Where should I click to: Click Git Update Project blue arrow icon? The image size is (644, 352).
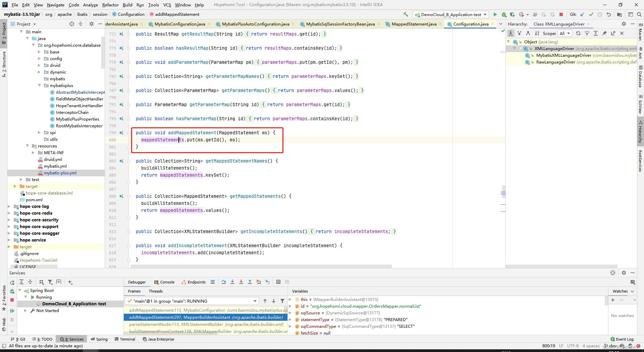click(x=582, y=14)
